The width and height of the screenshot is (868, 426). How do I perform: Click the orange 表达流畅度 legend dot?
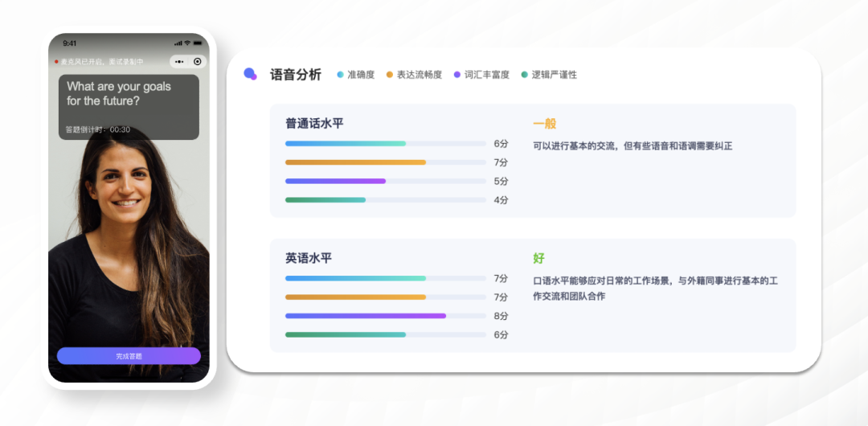tap(390, 74)
